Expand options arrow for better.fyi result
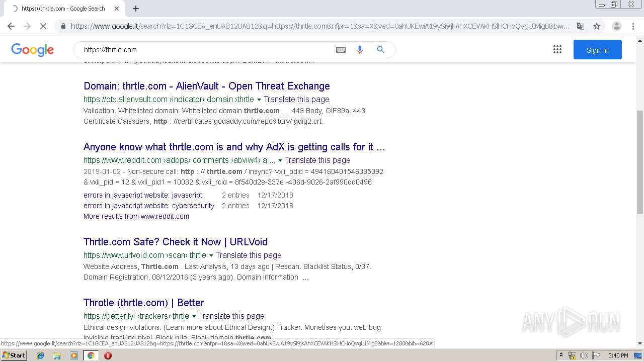Image resolution: width=644 pixels, height=362 pixels. click(x=194, y=316)
